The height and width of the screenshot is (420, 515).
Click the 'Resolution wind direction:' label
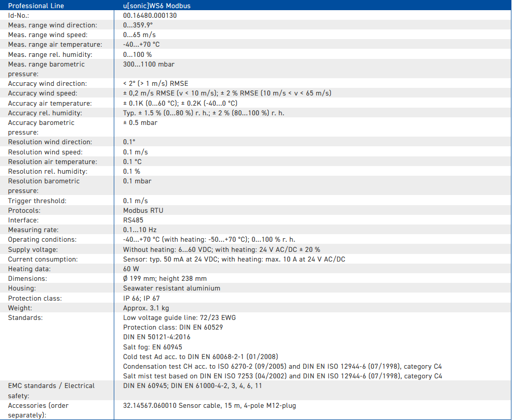point(50,142)
